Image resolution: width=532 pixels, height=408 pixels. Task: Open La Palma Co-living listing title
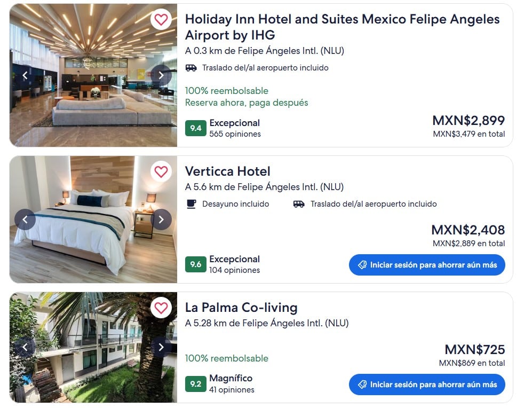[241, 308]
